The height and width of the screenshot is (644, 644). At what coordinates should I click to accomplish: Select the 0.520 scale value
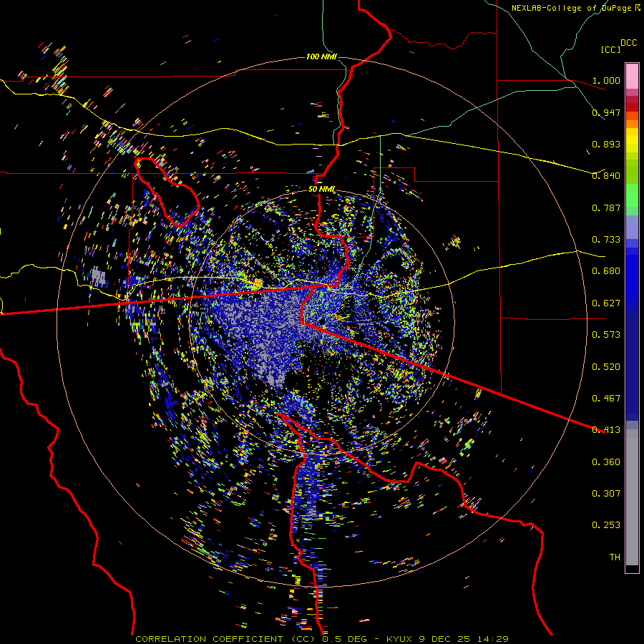point(606,367)
